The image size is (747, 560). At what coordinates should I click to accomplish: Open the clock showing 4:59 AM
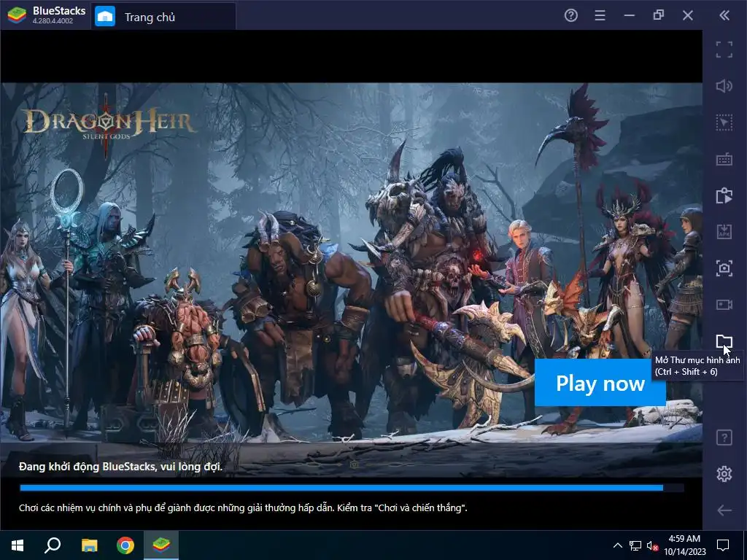click(684, 545)
